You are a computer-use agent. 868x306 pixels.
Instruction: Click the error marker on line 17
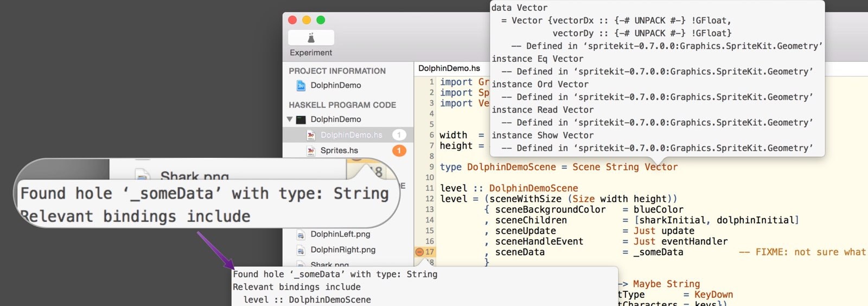(419, 252)
